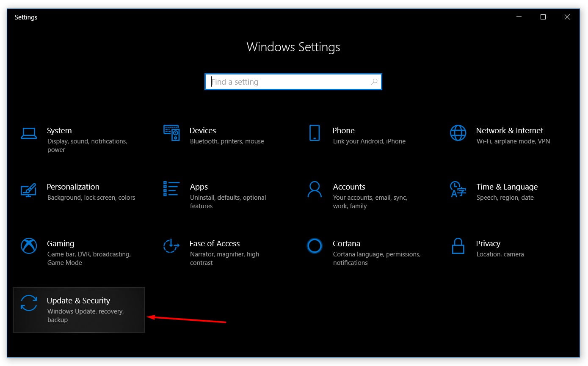Click the System laptop icon
588x366 pixels.
29,133
